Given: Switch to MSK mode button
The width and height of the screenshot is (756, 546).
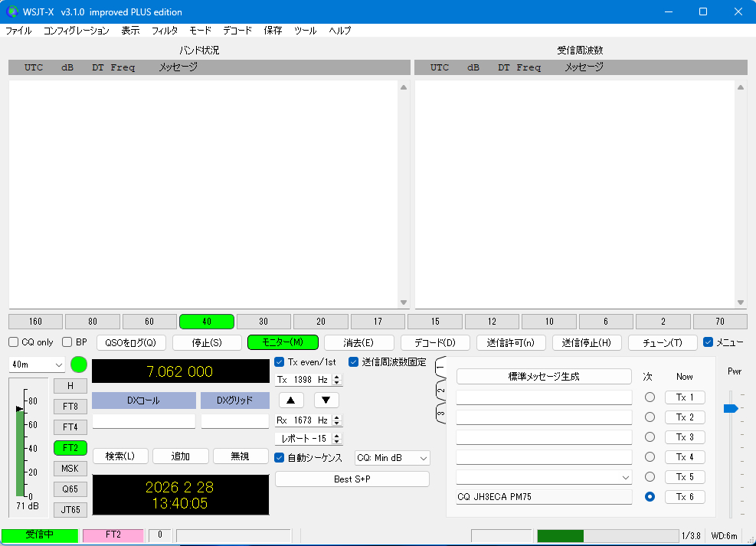Looking at the screenshot, I should tap(70, 469).
